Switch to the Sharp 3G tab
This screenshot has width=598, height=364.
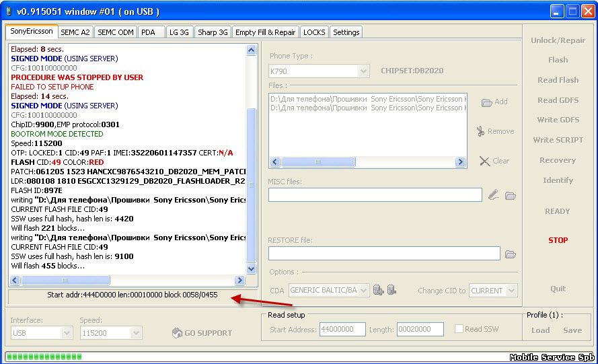(213, 32)
